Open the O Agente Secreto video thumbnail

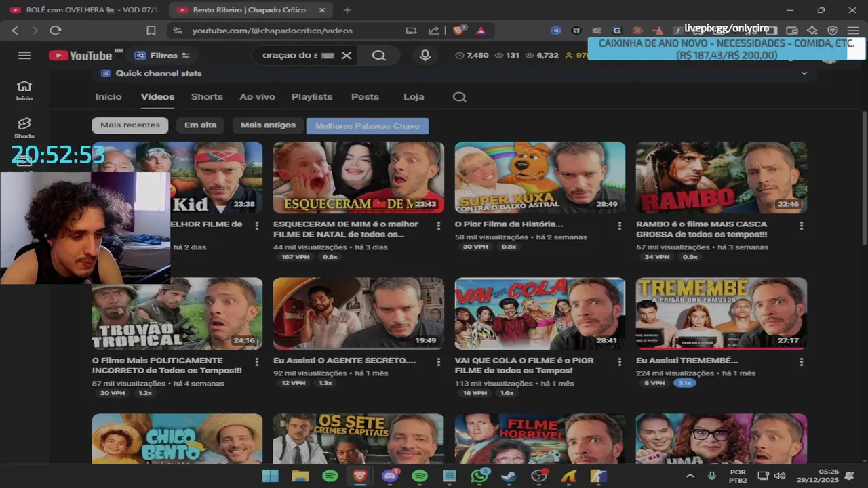(359, 313)
